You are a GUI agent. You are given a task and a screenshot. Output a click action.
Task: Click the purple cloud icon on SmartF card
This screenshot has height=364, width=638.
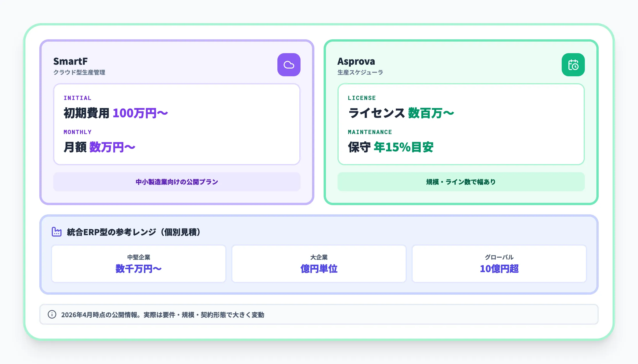click(x=289, y=65)
